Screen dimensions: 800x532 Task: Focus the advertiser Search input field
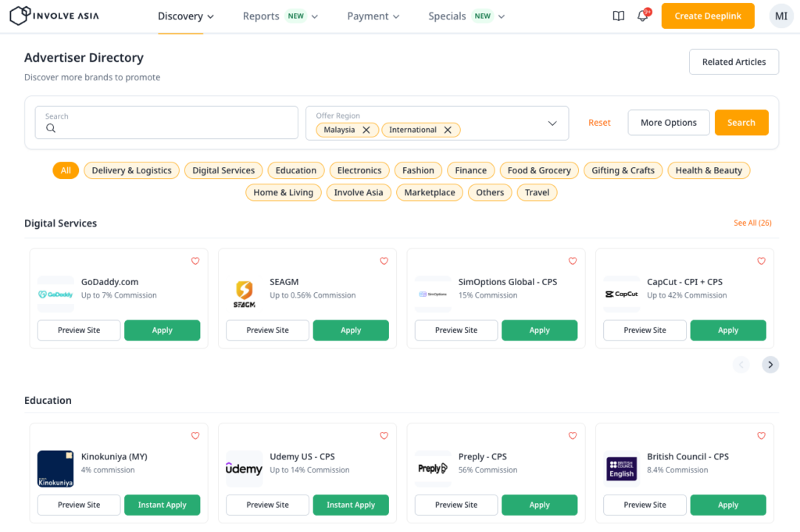point(166,123)
